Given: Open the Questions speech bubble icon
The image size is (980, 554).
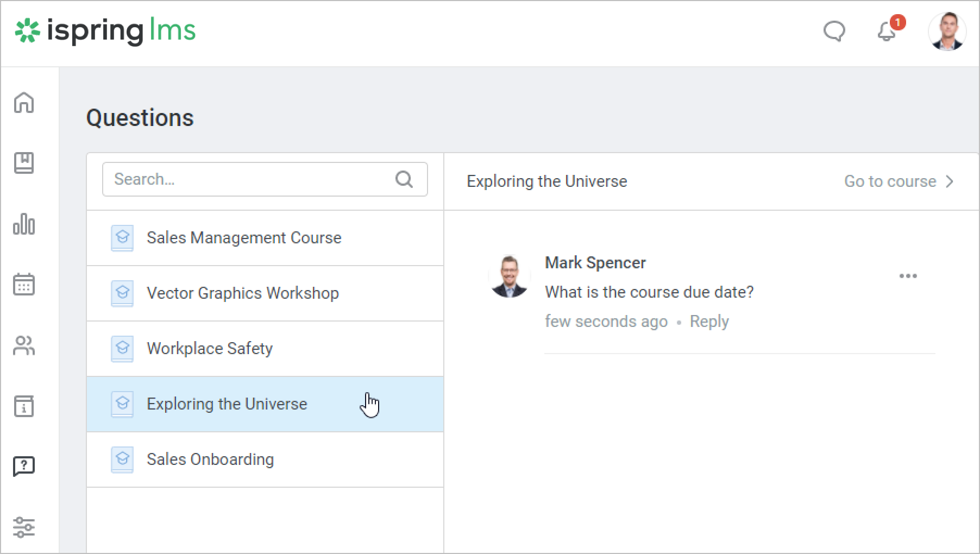Looking at the screenshot, I should click(24, 466).
